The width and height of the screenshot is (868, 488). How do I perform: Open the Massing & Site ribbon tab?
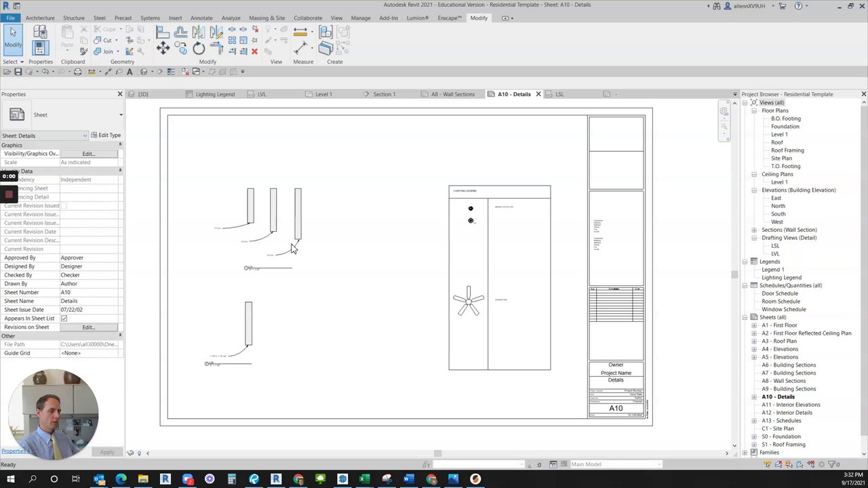coord(267,18)
